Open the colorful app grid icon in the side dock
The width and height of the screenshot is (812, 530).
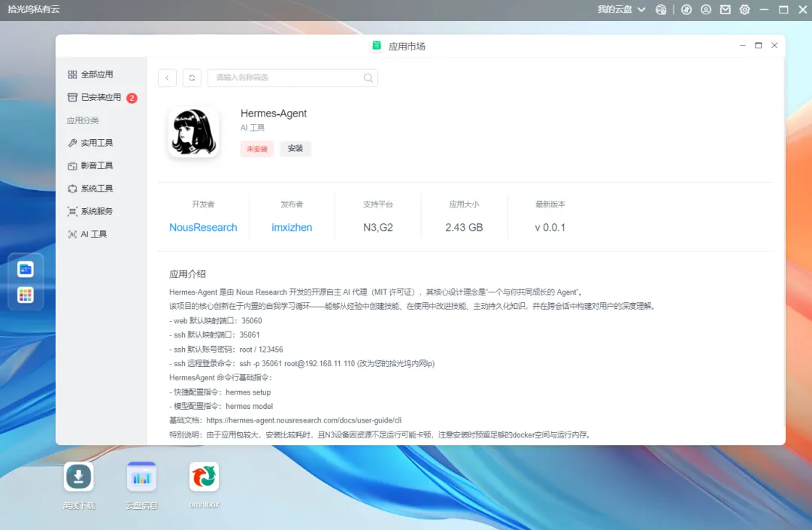(x=26, y=295)
